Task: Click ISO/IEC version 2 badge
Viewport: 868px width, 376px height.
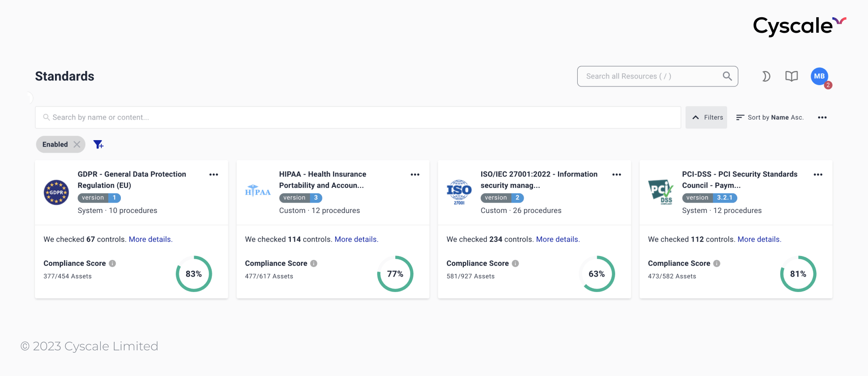Action: click(x=502, y=198)
